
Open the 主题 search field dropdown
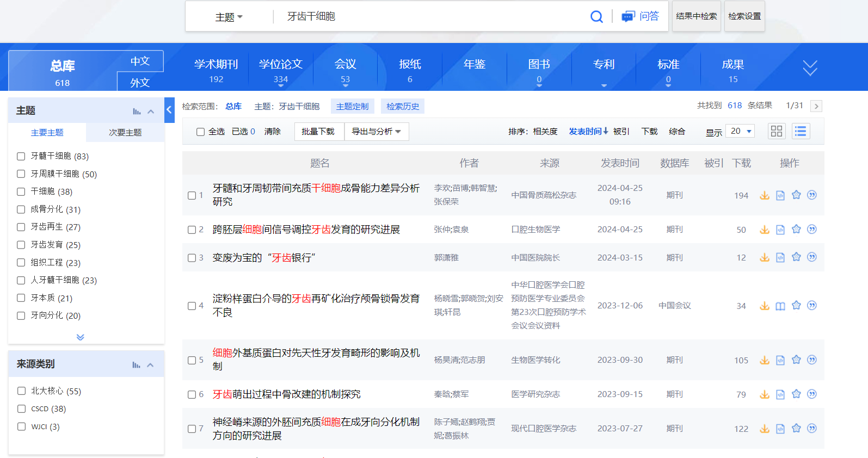[229, 17]
